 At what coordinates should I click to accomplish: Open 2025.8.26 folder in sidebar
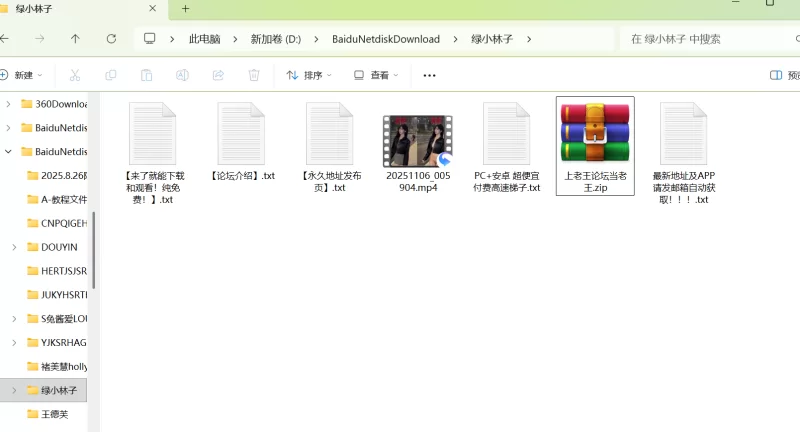tap(57, 175)
